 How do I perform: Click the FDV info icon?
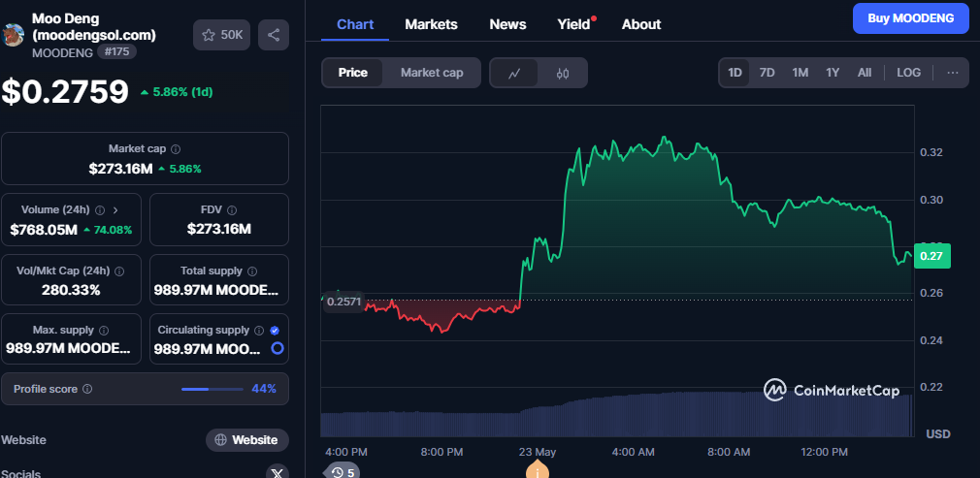(232, 210)
